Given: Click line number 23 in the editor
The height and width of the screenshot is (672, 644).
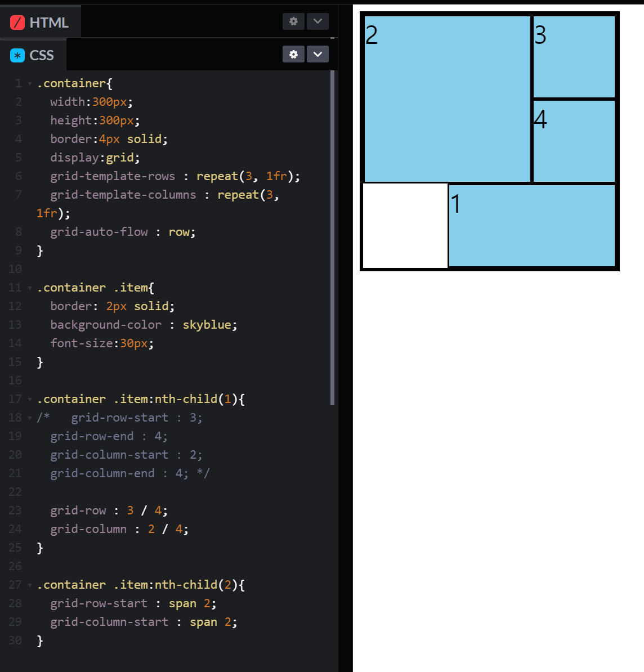Looking at the screenshot, I should click(15, 510).
